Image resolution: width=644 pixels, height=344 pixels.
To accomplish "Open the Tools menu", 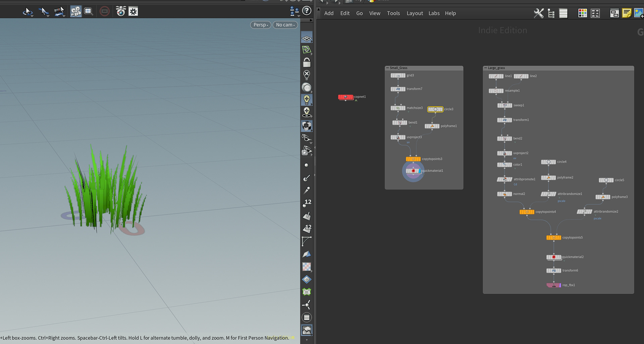I will (393, 13).
